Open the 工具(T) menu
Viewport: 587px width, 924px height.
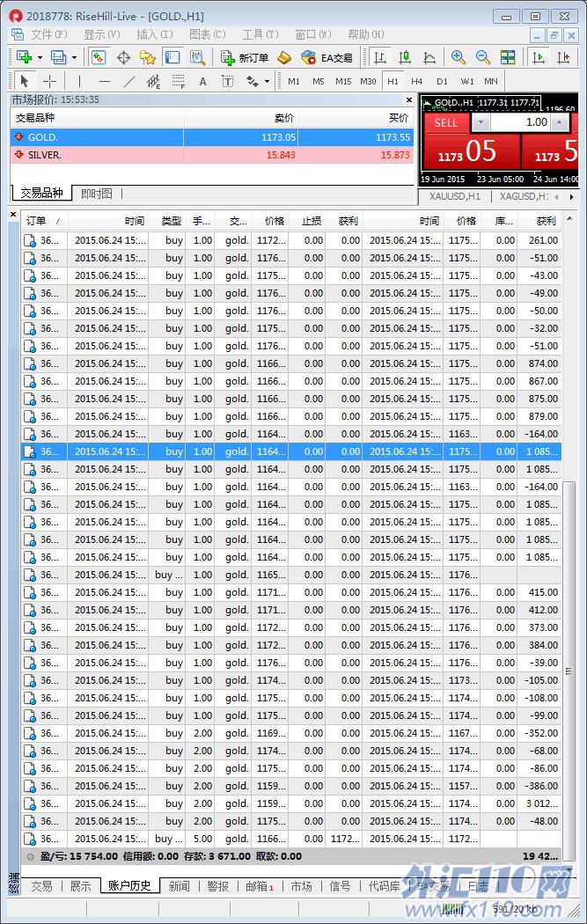[x=260, y=35]
